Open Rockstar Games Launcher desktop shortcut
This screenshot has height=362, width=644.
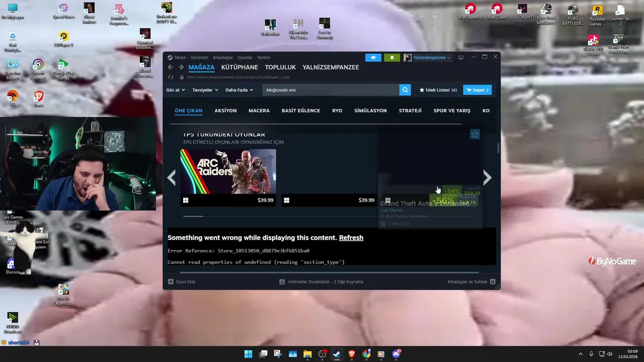coord(597,15)
